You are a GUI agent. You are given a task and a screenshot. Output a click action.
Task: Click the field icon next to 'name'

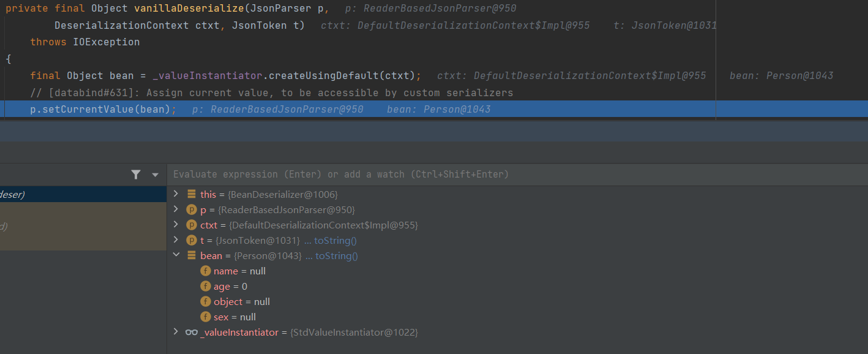206,271
